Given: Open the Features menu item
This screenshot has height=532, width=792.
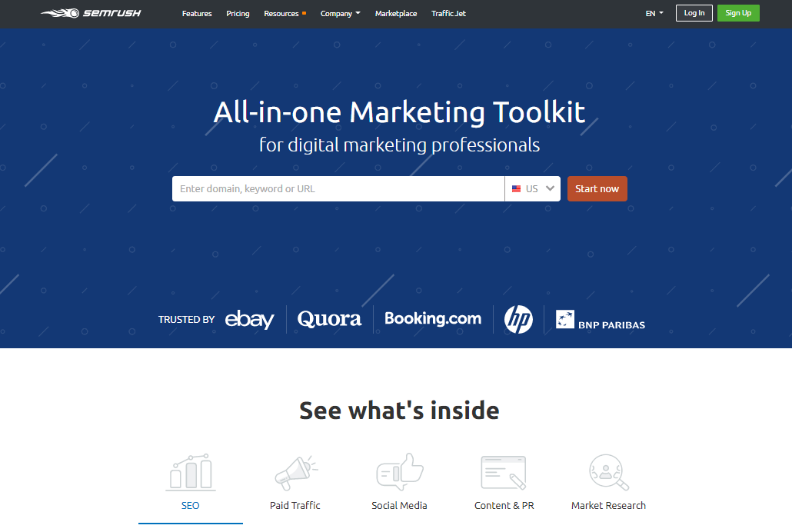Looking at the screenshot, I should point(197,14).
